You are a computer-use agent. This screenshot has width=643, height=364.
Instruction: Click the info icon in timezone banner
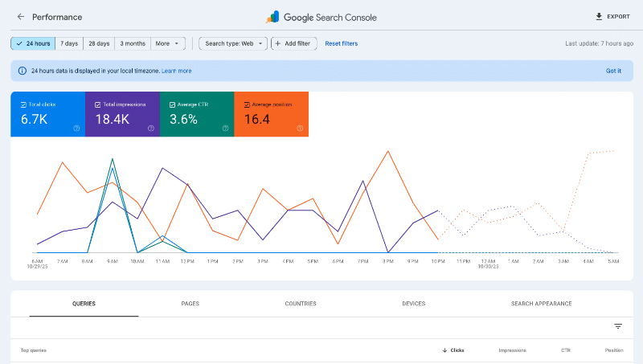click(23, 71)
